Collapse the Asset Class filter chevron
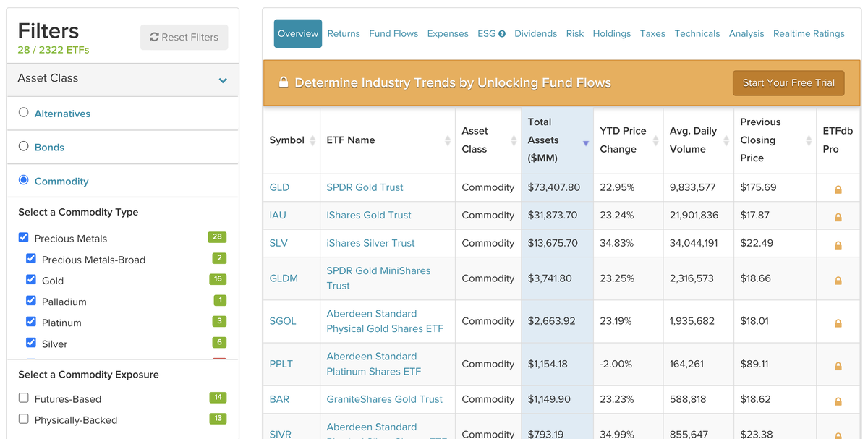Image resolution: width=868 pixels, height=439 pixels. (223, 80)
